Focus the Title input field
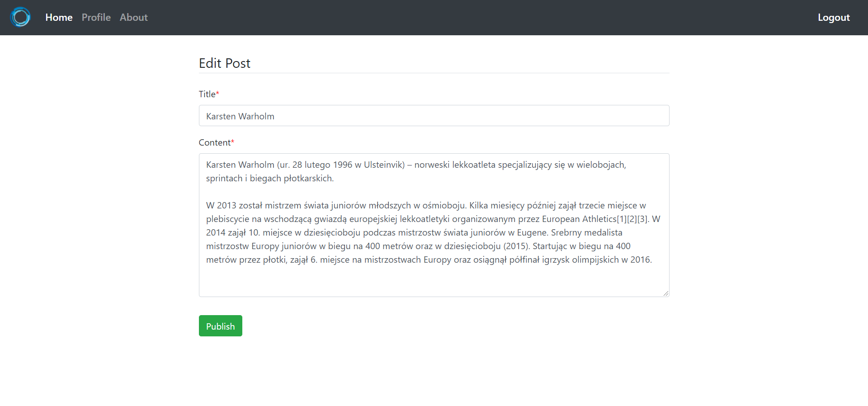 pyautogui.click(x=434, y=116)
